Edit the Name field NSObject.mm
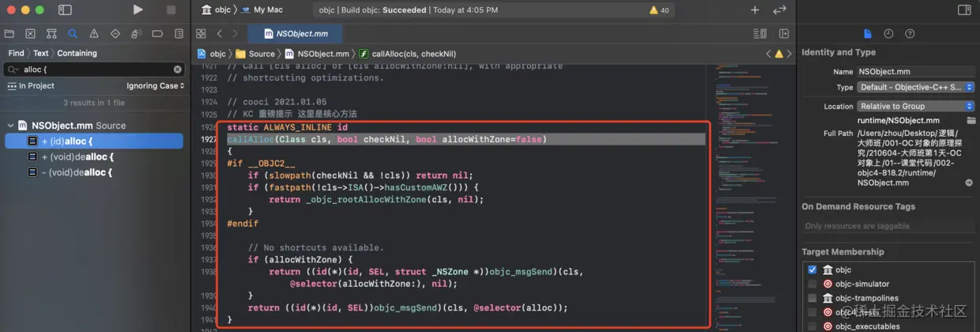Screen dimensions: 980x332 914,71
